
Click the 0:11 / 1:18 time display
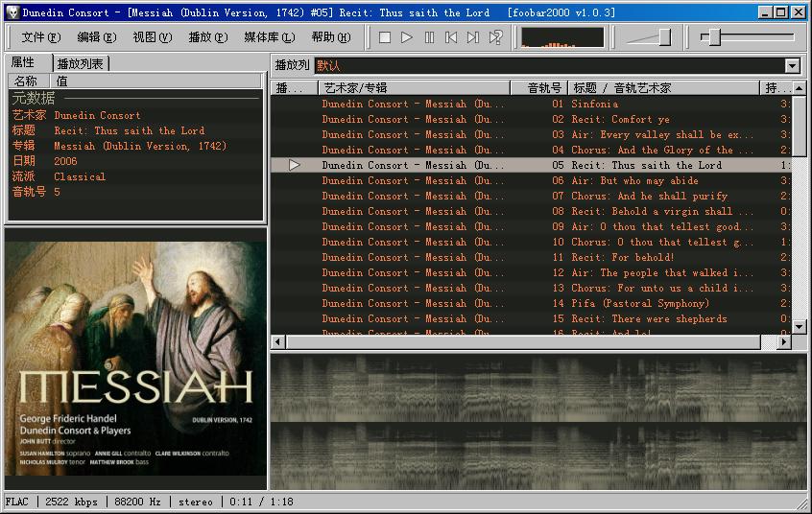tap(261, 502)
